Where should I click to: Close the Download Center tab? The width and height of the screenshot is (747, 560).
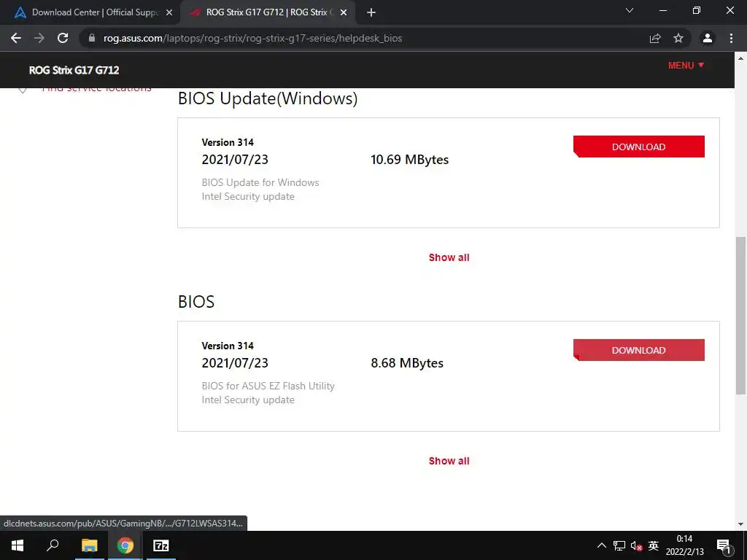169,12
